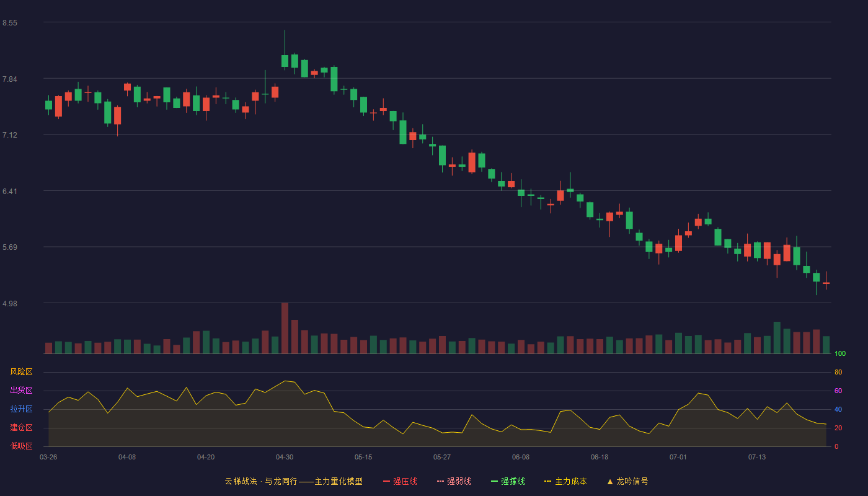Click the 03-26 date label
Viewport: 868px width, 496px height.
(x=48, y=457)
